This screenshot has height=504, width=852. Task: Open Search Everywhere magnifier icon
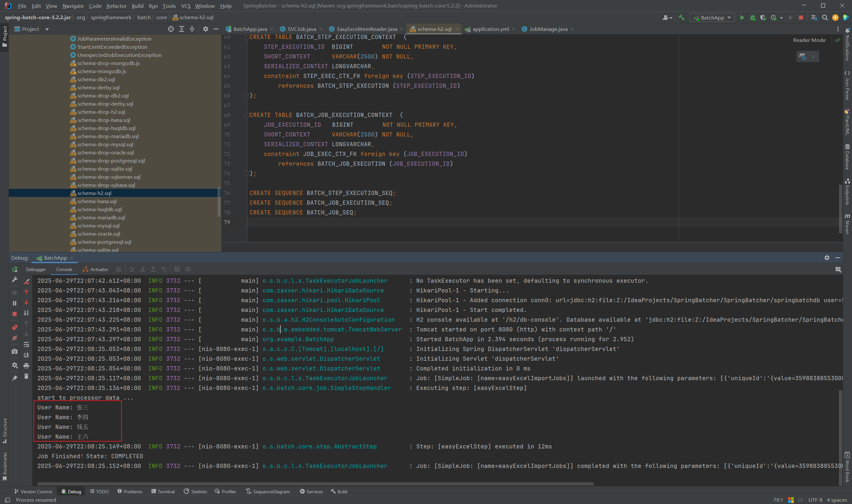click(825, 18)
